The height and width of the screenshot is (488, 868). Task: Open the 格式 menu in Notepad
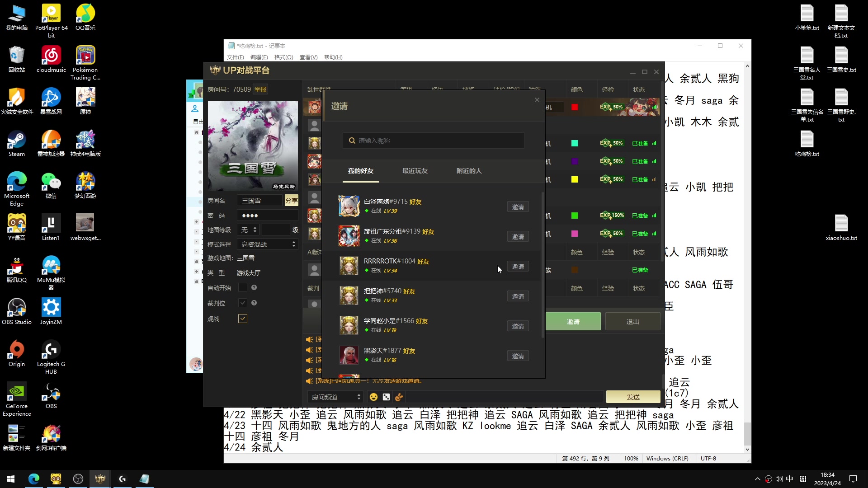[283, 57]
